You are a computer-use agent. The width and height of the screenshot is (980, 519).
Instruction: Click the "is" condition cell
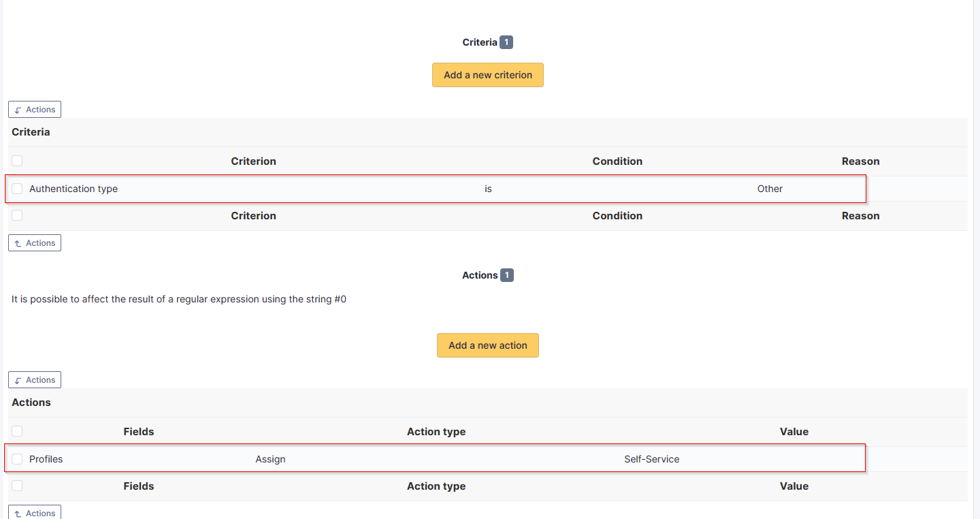488,189
